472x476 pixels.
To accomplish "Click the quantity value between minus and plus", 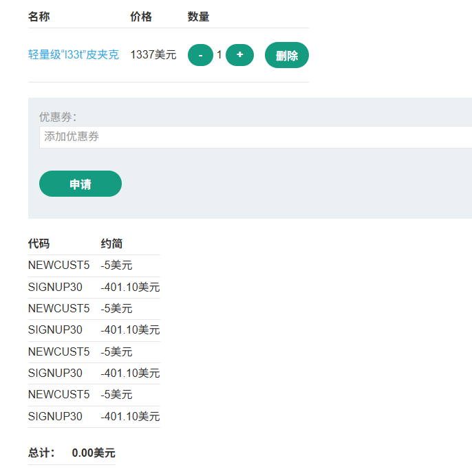I will point(219,55).
